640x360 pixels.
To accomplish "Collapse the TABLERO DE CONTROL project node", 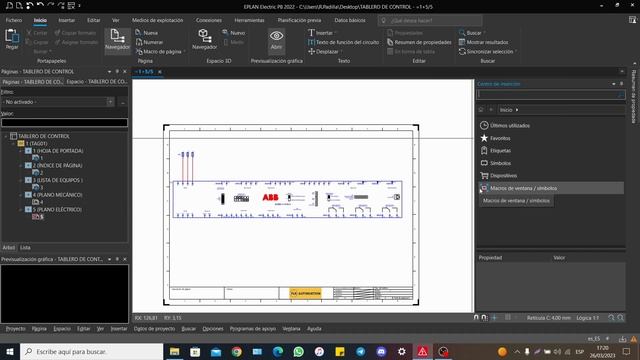I will click(x=6, y=136).
